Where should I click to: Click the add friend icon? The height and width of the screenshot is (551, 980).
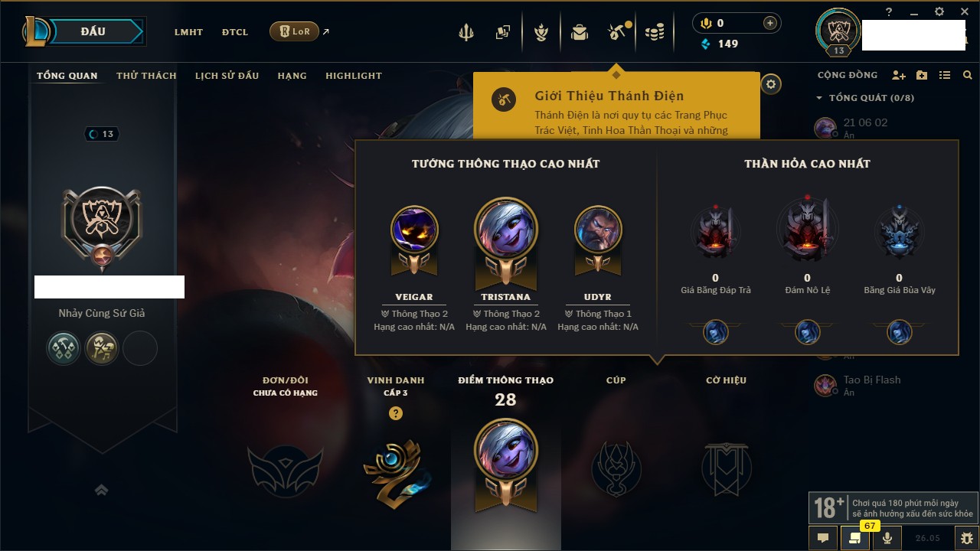pos(899,75)
